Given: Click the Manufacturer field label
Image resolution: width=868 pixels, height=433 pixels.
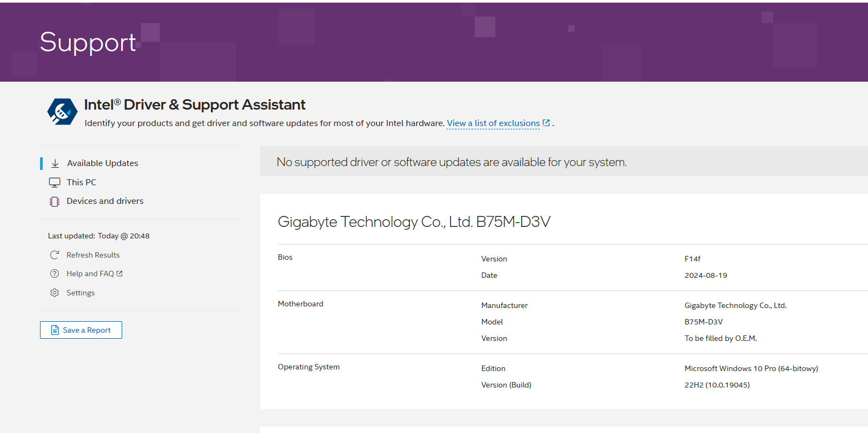Looking at the screenshot, I should 504,305.
